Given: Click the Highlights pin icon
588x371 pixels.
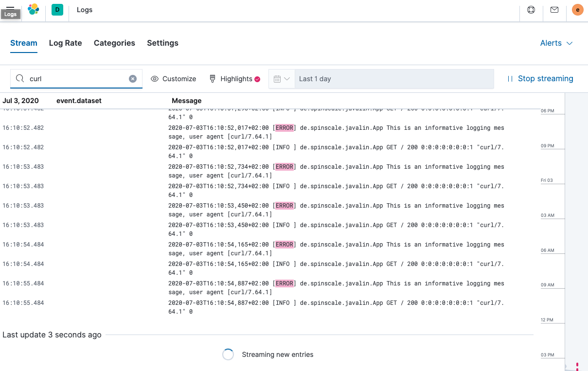Looking at the screenshot, I should point(212,78).
